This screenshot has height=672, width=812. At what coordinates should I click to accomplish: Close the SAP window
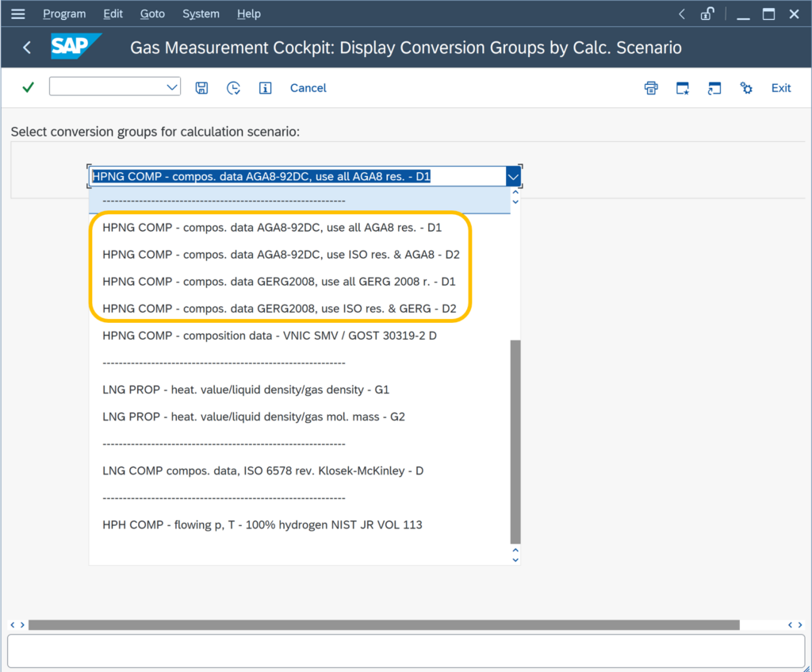(794, 14)
